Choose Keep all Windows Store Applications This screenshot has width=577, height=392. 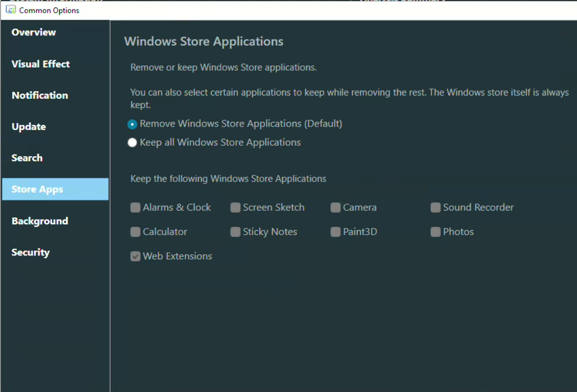tap(133, 142)
